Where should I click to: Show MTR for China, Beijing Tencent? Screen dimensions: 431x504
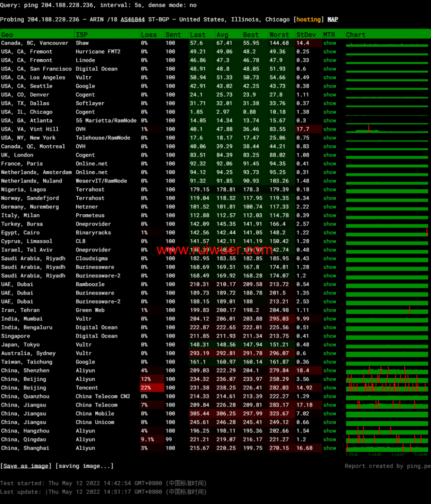click(330, 388)
